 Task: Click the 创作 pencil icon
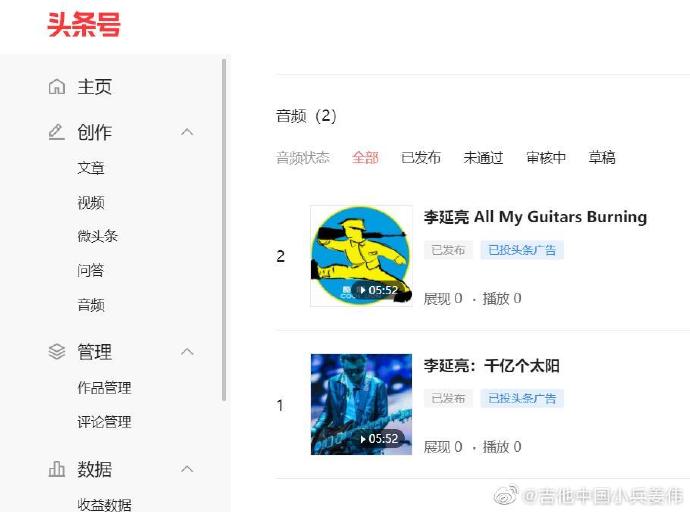(56, 132)
